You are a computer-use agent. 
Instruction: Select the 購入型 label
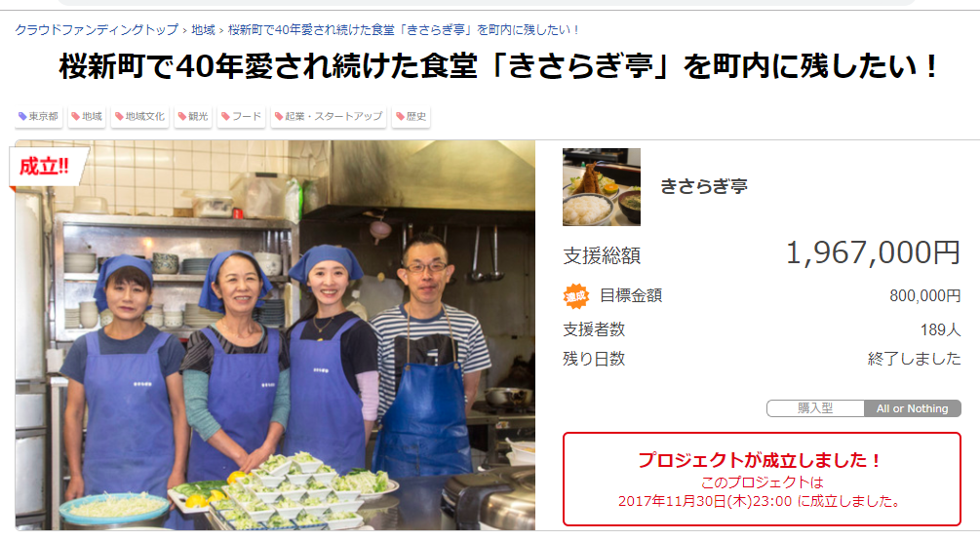tap(815, 408)
